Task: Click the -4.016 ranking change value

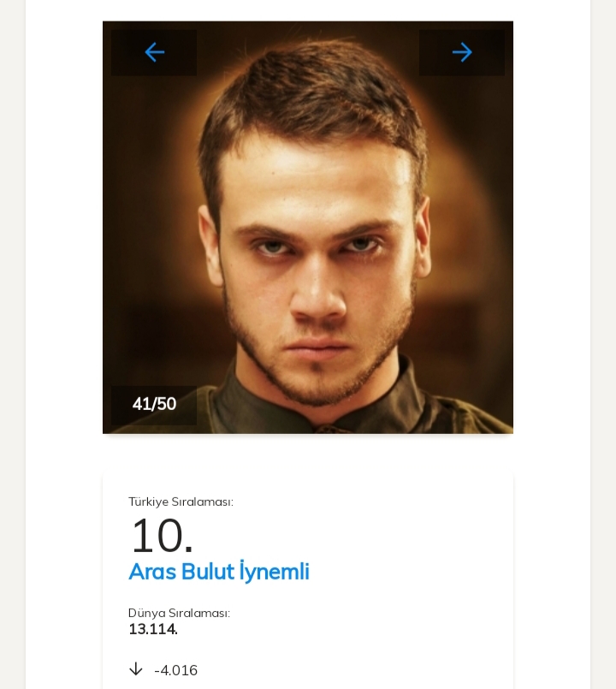Action: (x=175, y=670)
